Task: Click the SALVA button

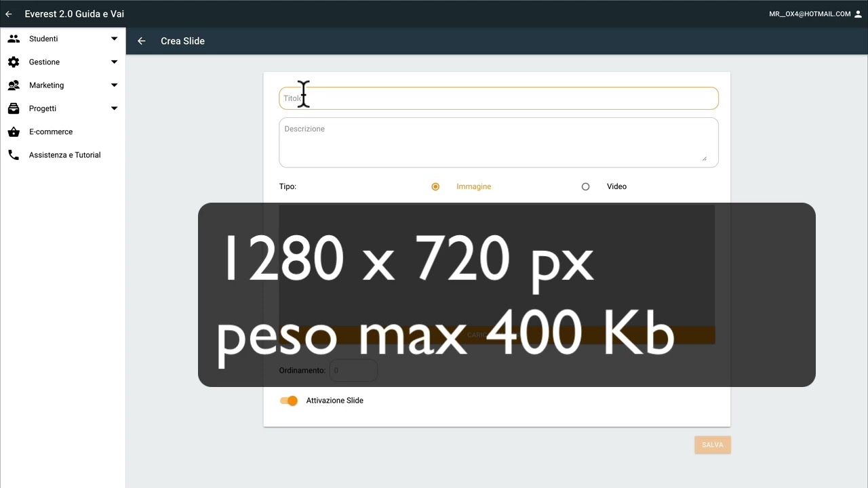Action: click(713, 445)
